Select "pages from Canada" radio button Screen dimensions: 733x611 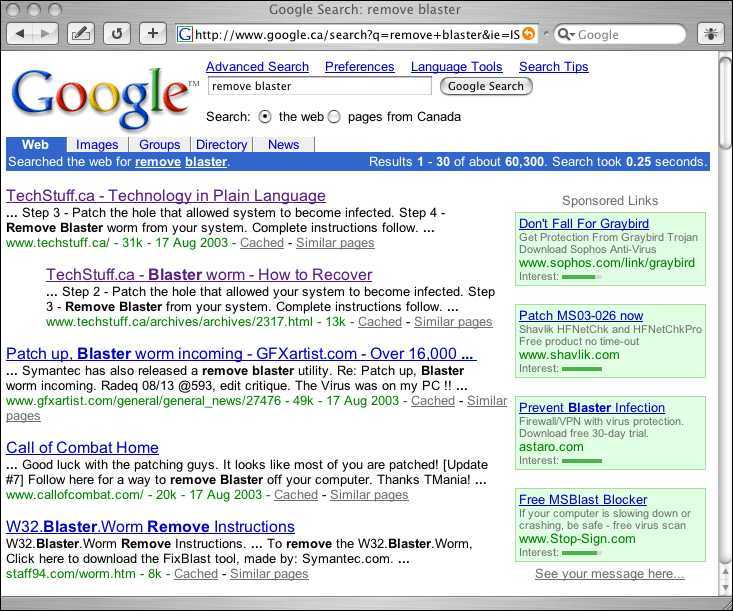coord(335,117)
